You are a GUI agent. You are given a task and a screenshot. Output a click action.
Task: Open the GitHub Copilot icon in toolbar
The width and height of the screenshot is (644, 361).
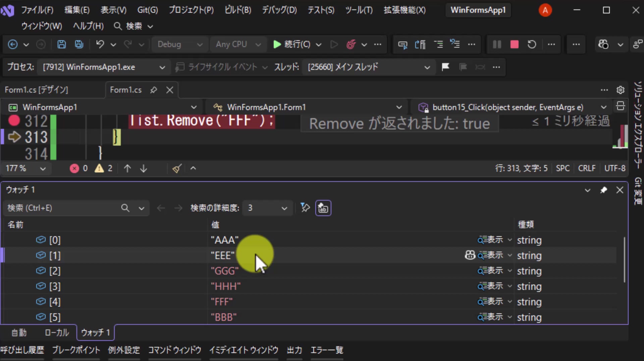click(603, 44)
